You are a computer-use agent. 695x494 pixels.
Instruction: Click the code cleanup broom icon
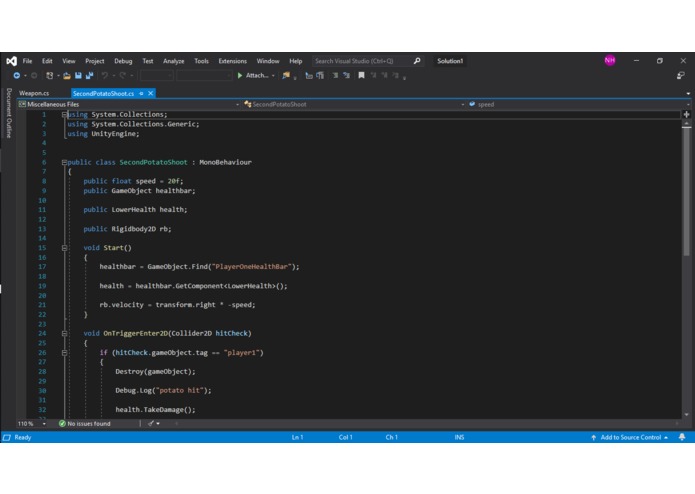click(151, 424)
